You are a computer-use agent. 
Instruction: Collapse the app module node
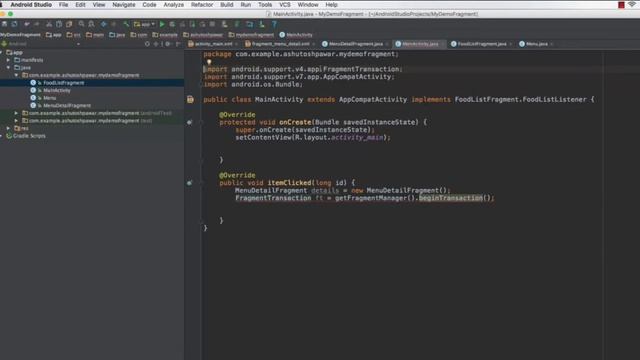tap(2, 52)
